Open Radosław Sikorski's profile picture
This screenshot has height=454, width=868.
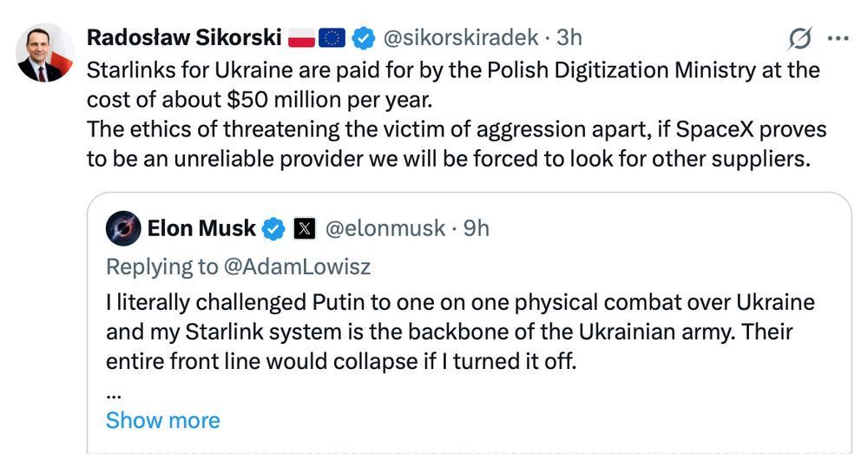(45, 53)
